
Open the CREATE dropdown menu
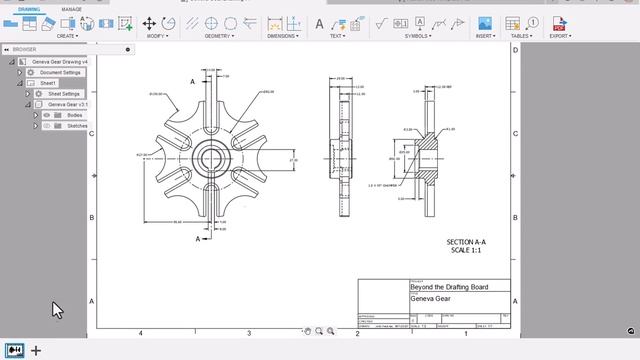click(67, 36)
